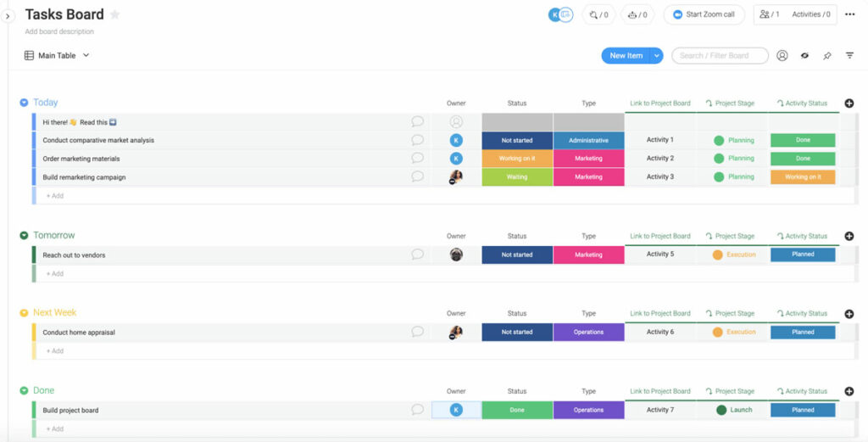Click the pin columns icon

827,56
